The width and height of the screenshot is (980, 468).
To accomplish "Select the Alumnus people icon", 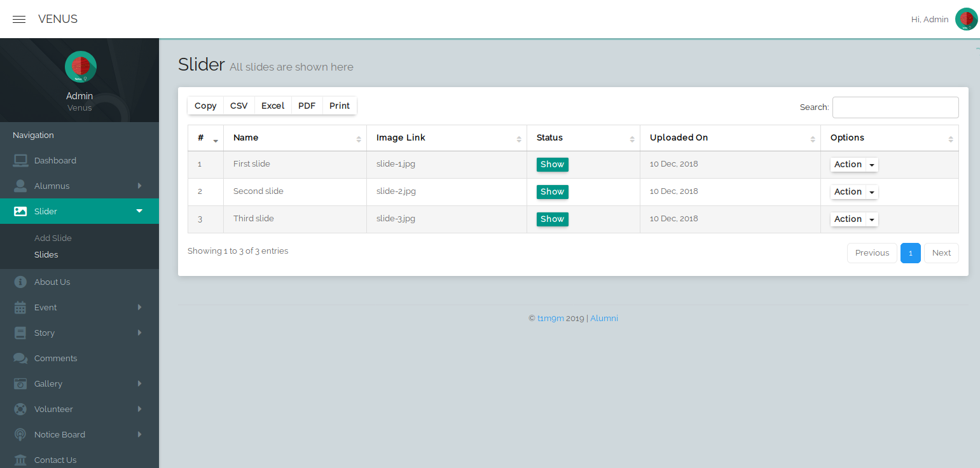I will point(20,186).
